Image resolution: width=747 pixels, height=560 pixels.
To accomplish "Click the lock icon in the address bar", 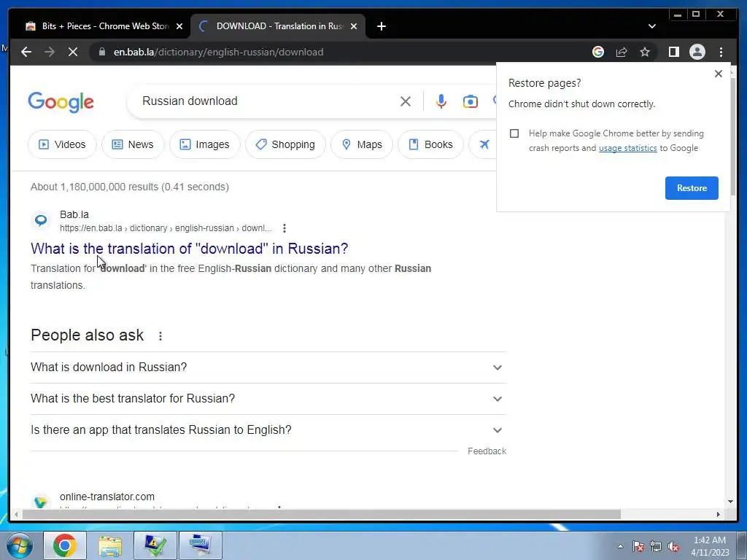I will point(102,52).
